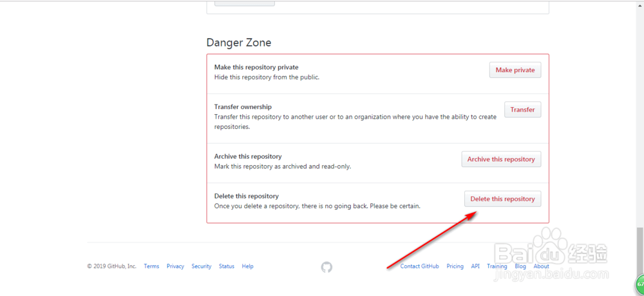Open the Help footer link

tap(248, 266)
